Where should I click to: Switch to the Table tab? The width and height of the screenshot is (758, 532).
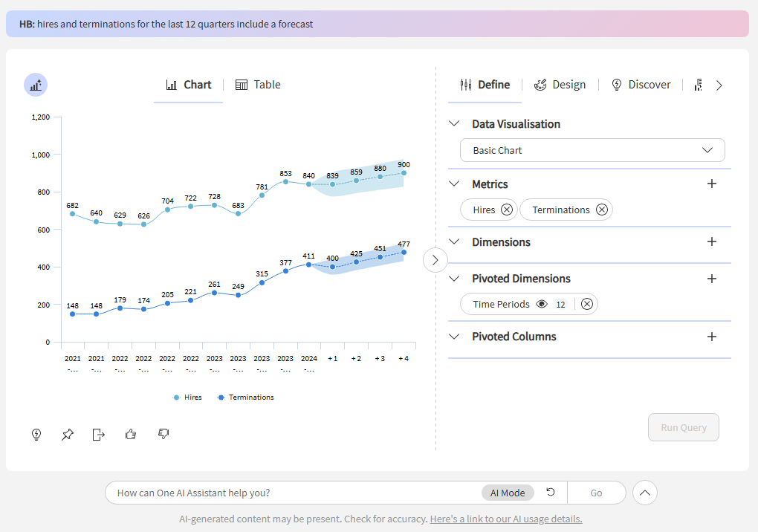(x=258, y=85)
